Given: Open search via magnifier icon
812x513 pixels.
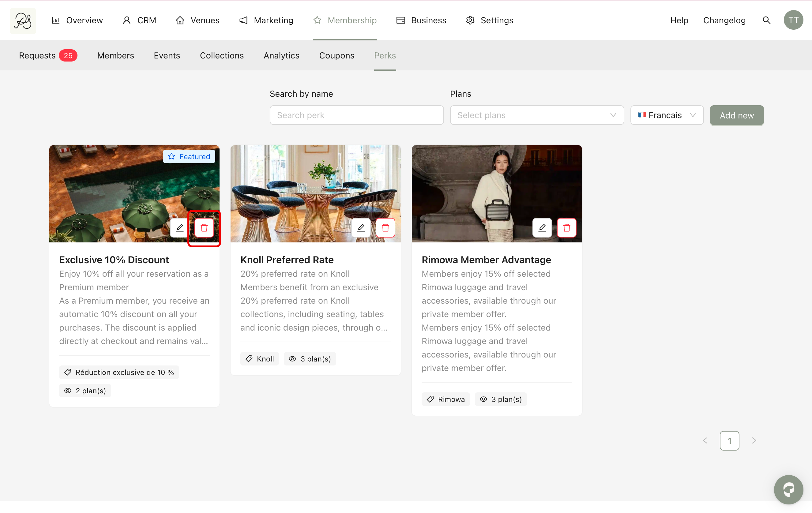Looking at the screenshot, I should tap(766, 20).
